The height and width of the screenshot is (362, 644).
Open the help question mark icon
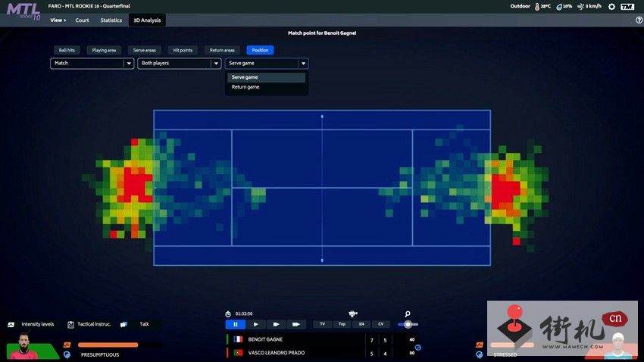click(x=639, y=20)
